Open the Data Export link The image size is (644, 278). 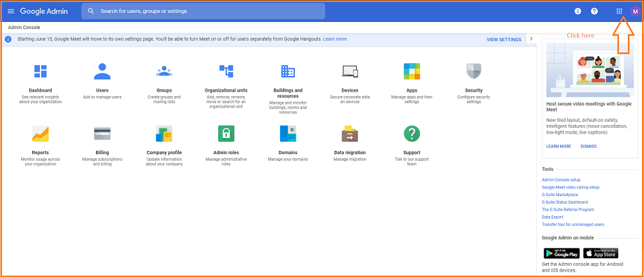(553, 217)
